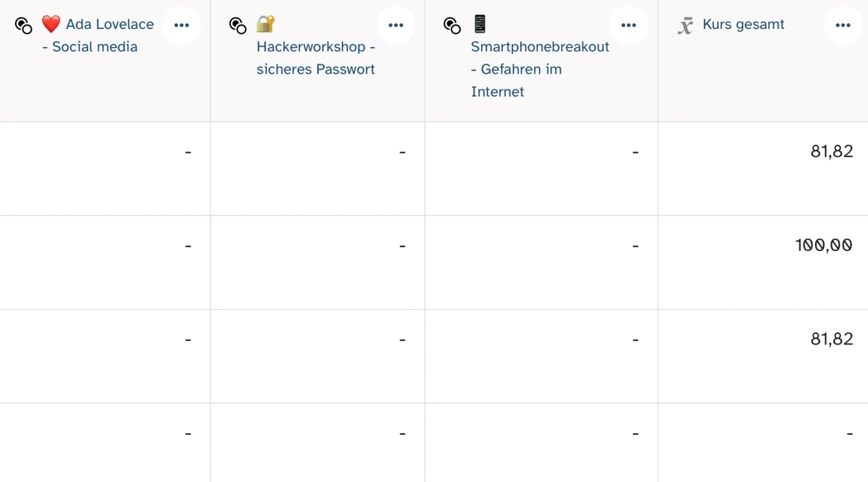868x482 pixels.
Task: Open actions menu for Ada Lovelace column
Action: point(181,25)
